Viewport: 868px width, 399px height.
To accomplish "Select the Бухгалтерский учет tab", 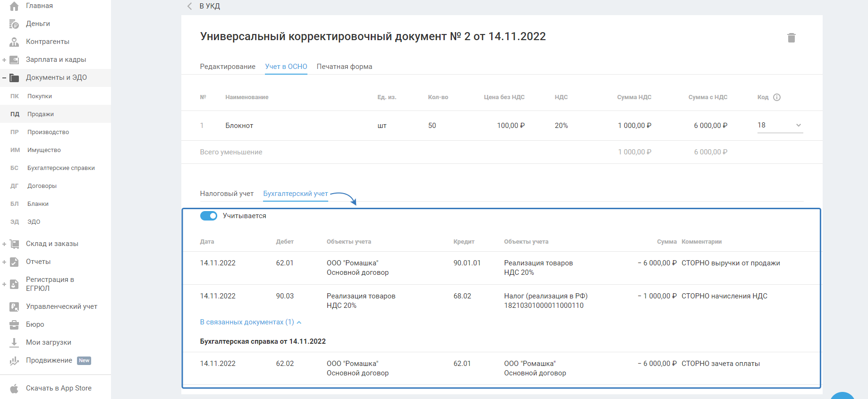I will (x=296, y=194).
